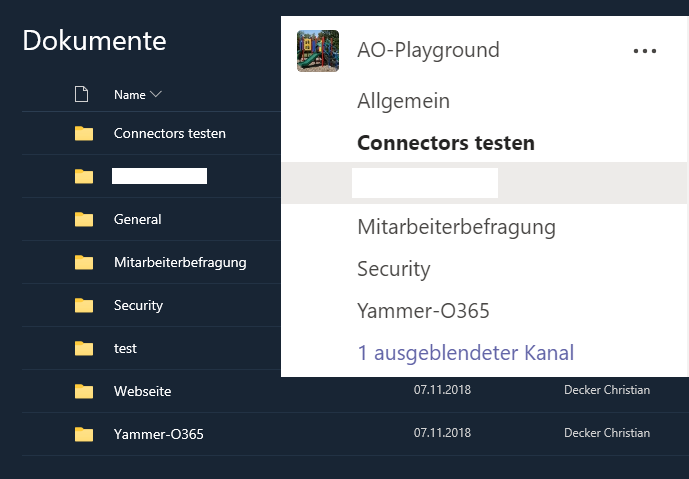Click the Mitarbeiterbefragung folder icon

tap(84, 262)
